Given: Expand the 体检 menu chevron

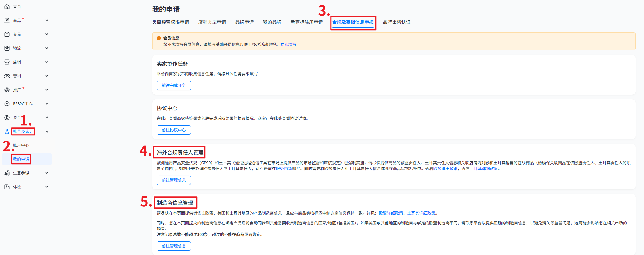Looking at the screenshot, I should 47,187.
